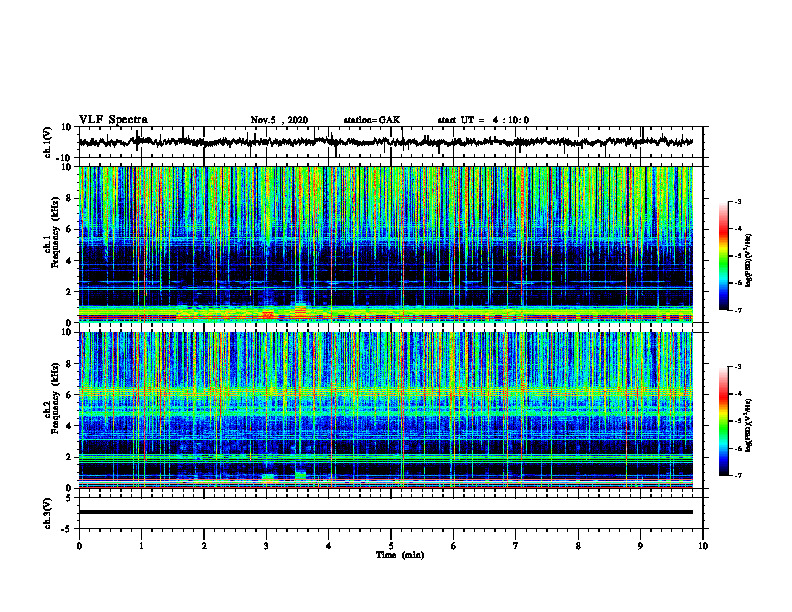Click time axis tick label "7"

point(516,546)
